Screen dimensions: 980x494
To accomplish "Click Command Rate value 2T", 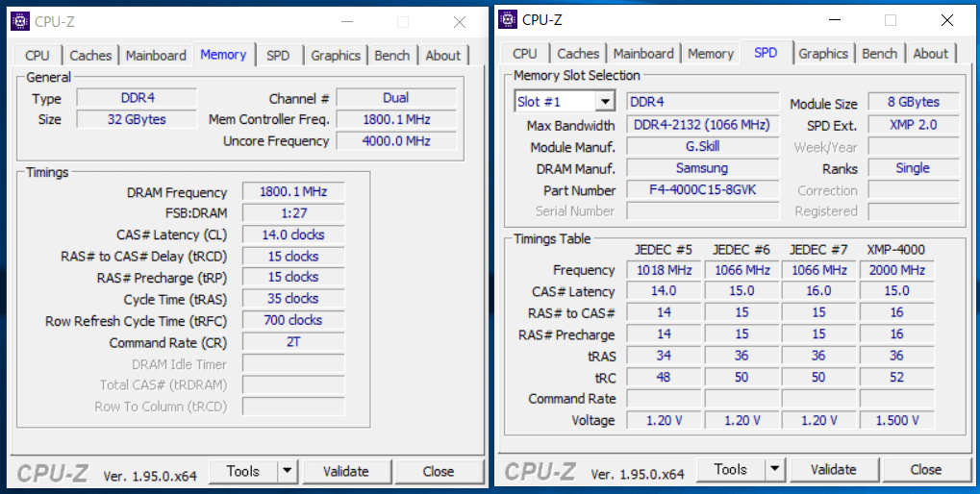I will pyautogui.click(x=293, y=342).
